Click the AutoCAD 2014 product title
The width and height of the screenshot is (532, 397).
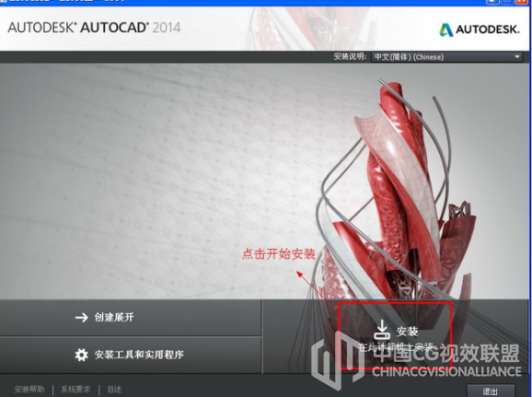[x=94, y=28]
